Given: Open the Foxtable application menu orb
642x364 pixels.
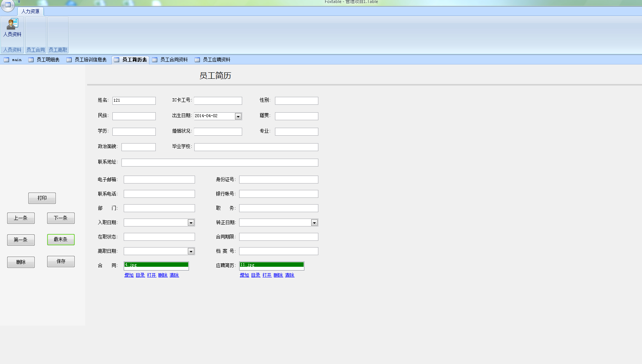Looking at the screenshot, I should (x=8, y=5).
